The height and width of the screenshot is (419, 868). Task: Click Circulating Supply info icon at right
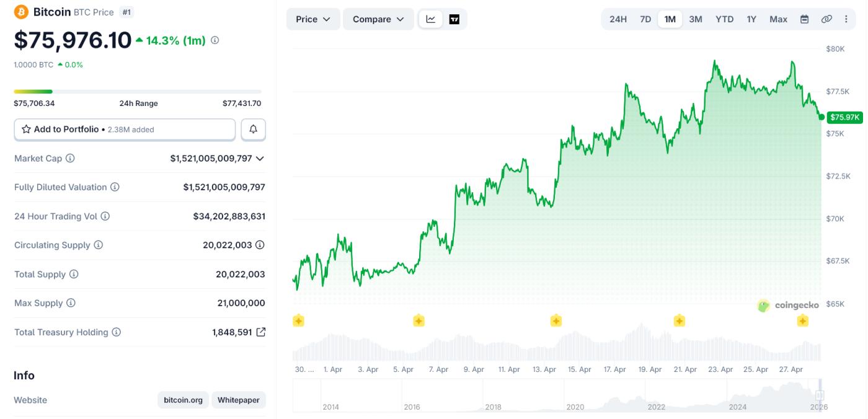[x=260, y=245]
